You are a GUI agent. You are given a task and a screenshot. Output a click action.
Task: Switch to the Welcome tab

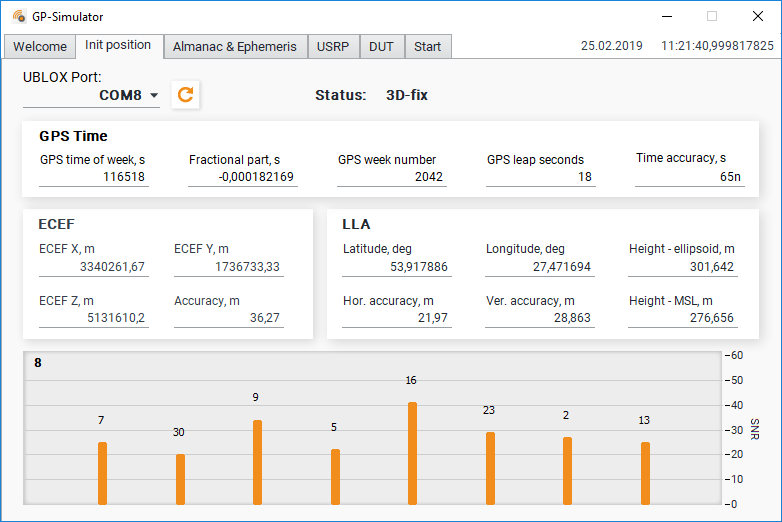[x=40, y=46]
